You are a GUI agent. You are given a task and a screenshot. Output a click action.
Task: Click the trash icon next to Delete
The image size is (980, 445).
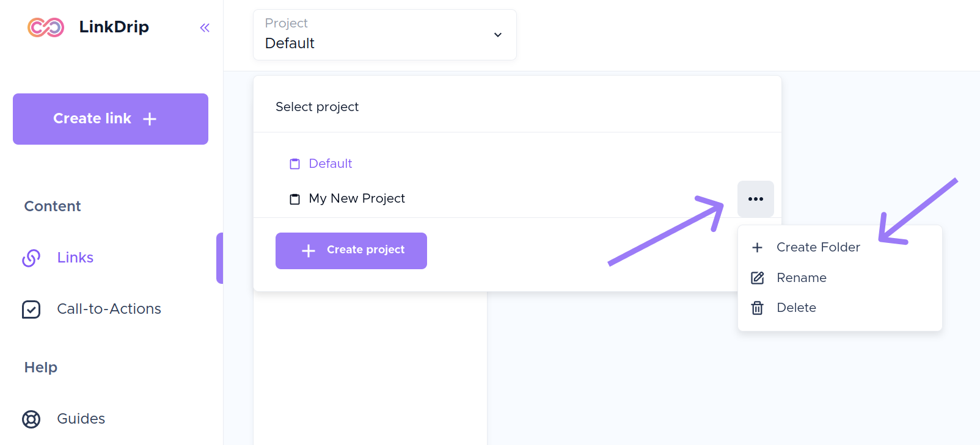pyautogui.click(x=757, y=308)
